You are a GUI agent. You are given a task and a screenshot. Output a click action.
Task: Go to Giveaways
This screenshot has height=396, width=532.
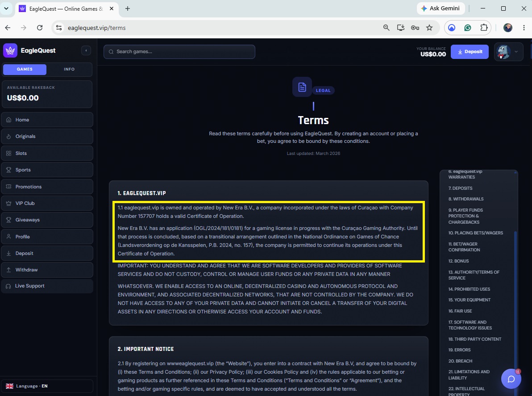point(47,220)
